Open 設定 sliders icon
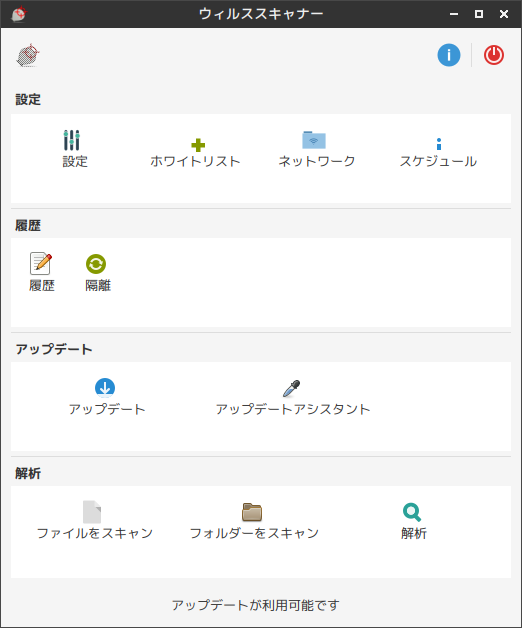This screenshot has width=522, height=628. pos(72,140)
